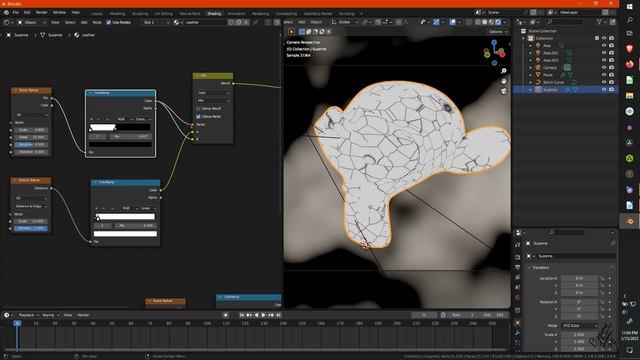The image size is (640, 360).
Task: Toggle camera view icon in viewport
Action: 504,91
